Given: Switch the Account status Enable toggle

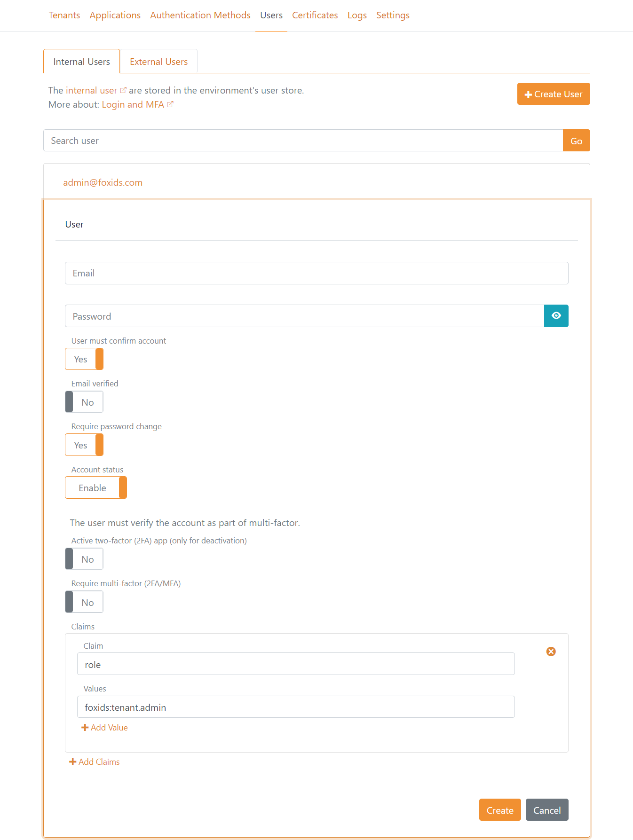Looking at the screenshot, I should [96, 488].
